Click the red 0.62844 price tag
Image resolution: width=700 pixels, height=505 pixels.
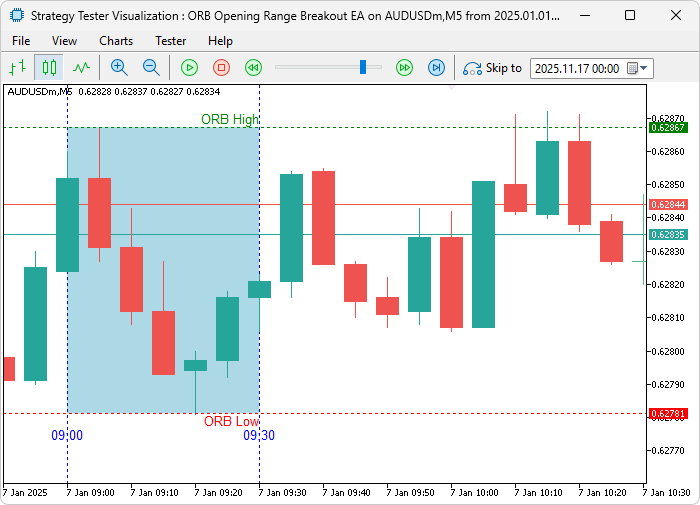click(x=668, y=205)
